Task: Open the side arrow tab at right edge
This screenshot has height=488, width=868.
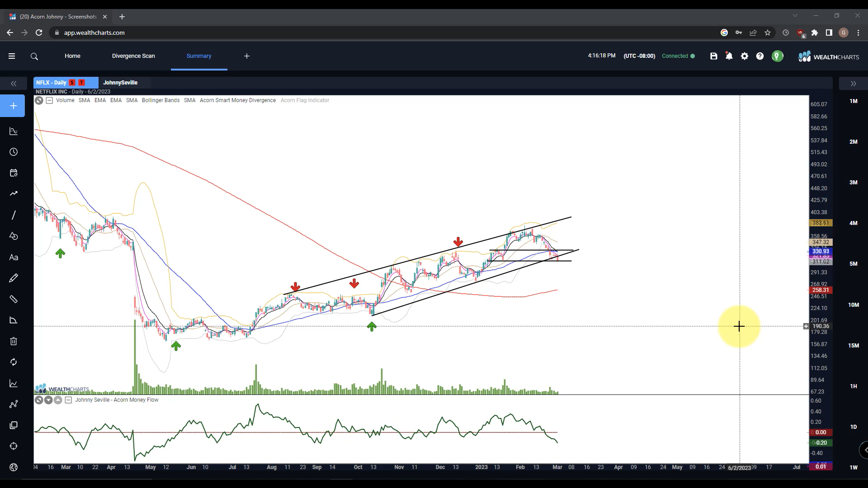Action: tap(864, 450)
